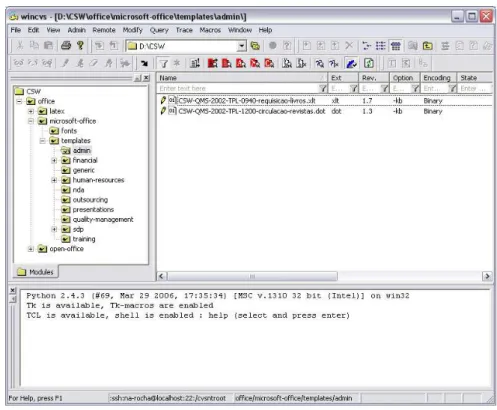Select the details grid view icon
Image resolution: width=497 pixels, height=410 pixels.
[396, 46]
